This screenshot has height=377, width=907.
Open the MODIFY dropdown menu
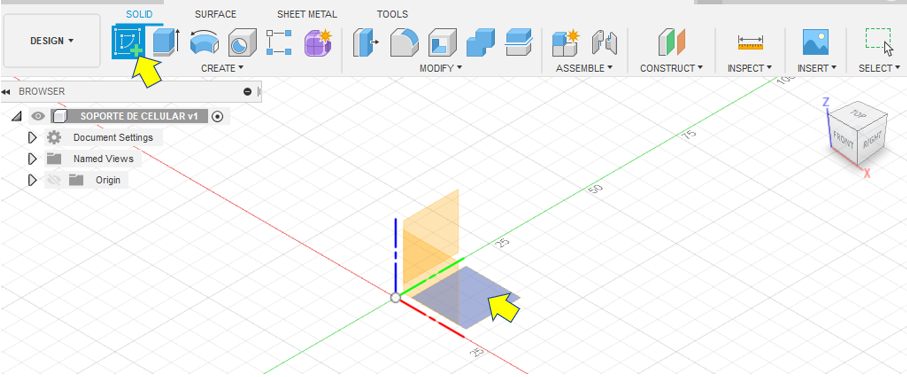click(441, 68)
